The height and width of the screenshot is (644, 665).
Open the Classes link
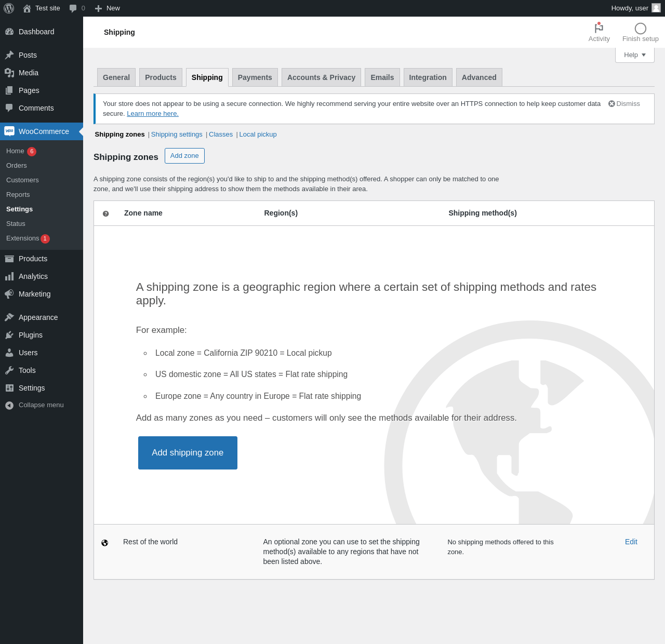221,135
